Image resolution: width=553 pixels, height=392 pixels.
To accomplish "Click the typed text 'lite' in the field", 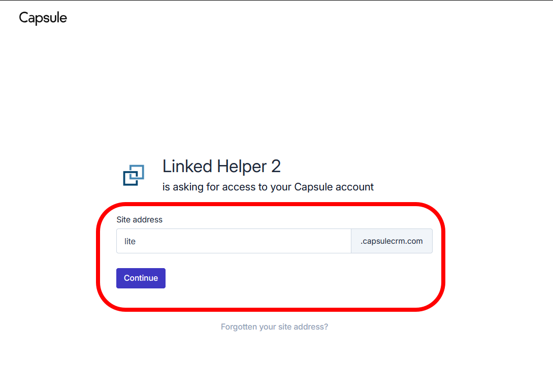I will pyautogui.click(x=130, y=242).
